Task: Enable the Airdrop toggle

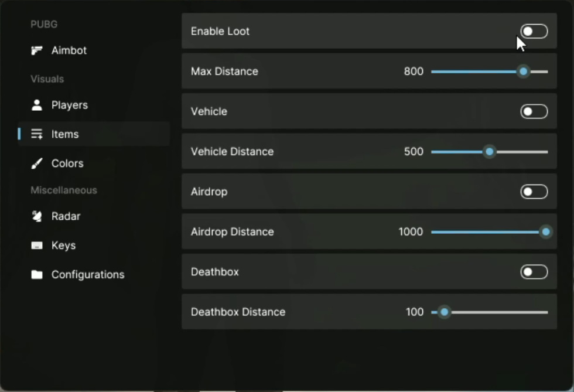Action: point(534,192)
